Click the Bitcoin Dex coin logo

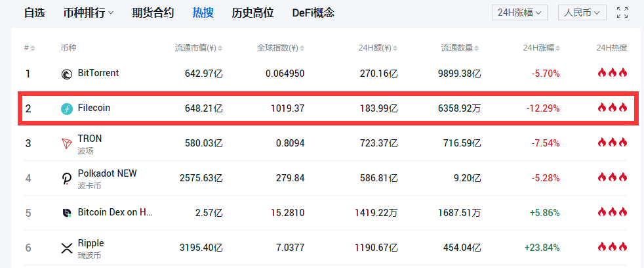66,213
